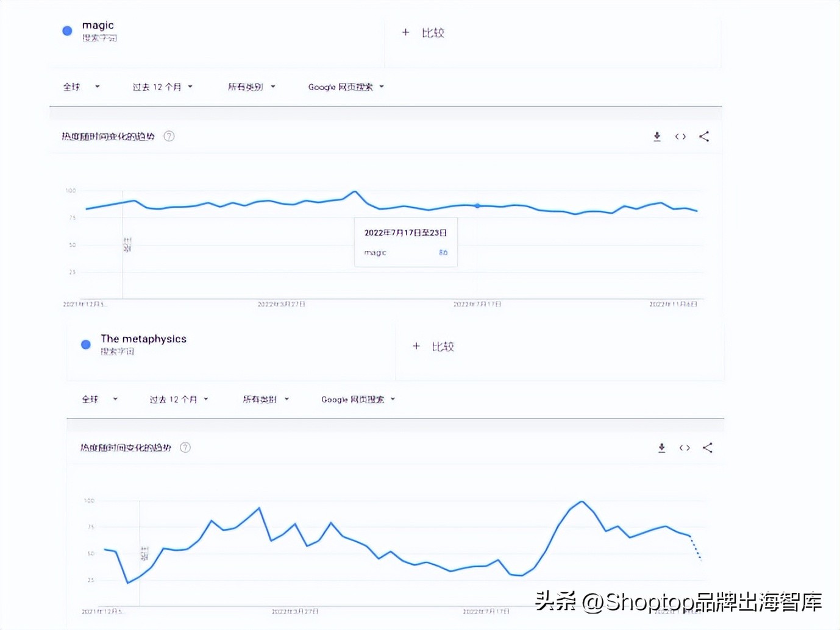Open the region dropdown under The metaphysics

pyautogui.click(x=99, y=399)
